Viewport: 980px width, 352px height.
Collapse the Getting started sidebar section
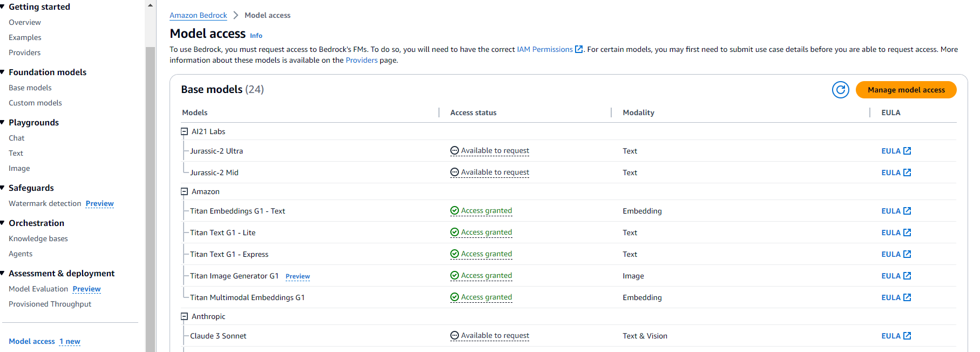point(3,6)
